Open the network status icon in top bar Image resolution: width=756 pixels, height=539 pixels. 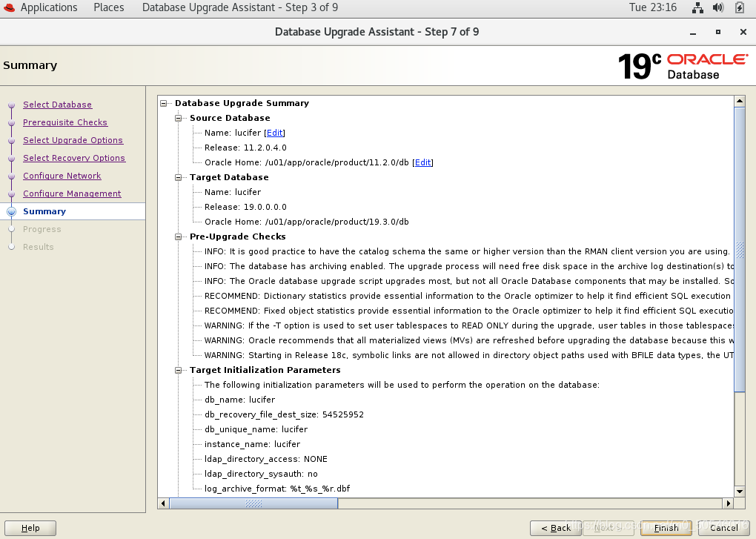tap(697, 7)
